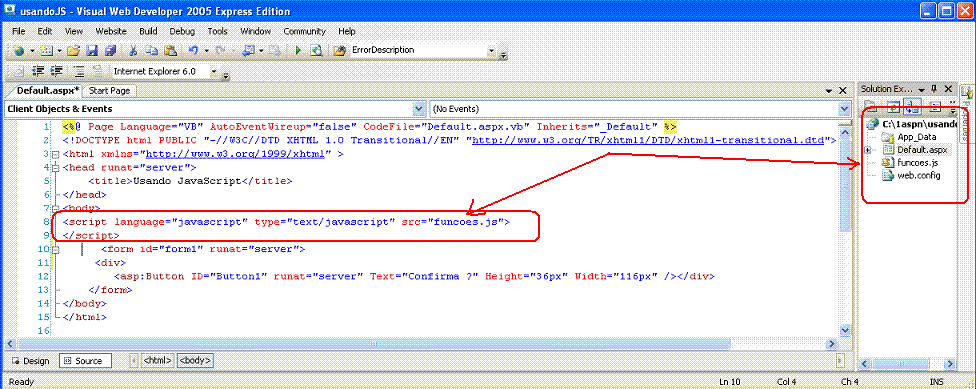Collapse the head element at line 4

(55, 167)
